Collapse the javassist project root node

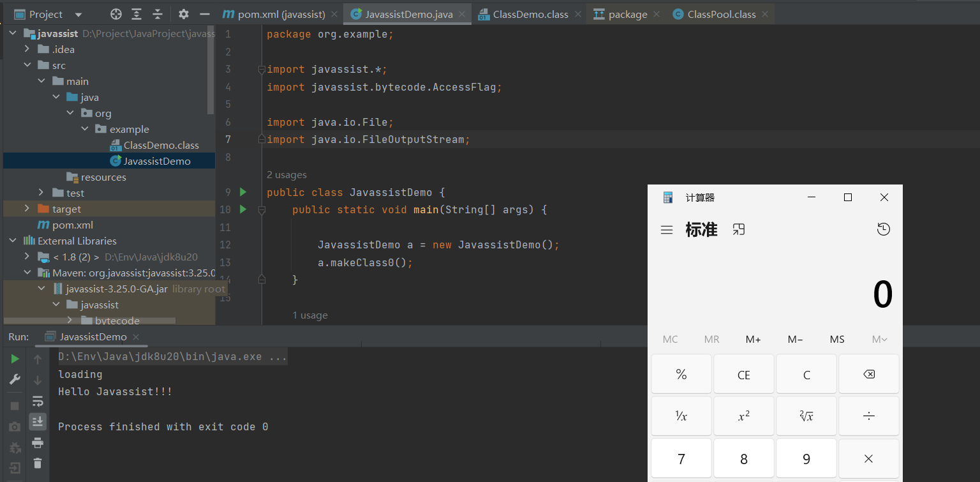click(13, 33)
